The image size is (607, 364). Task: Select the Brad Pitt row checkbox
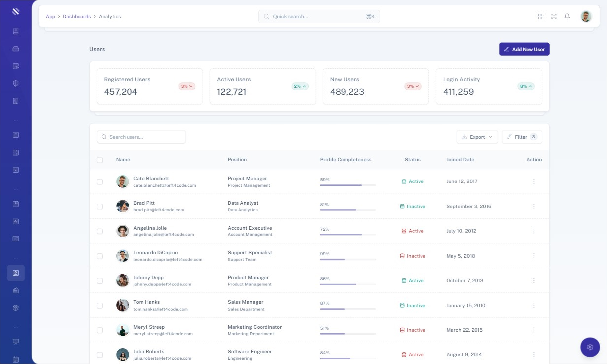100,207
